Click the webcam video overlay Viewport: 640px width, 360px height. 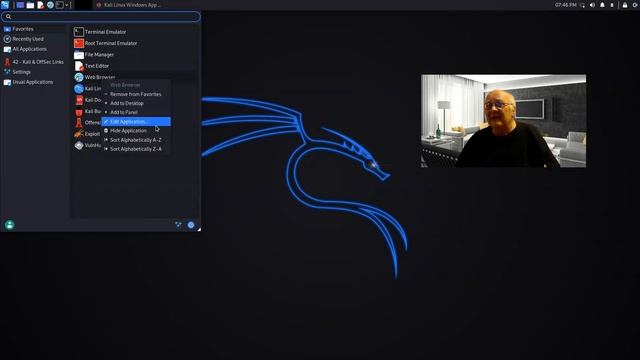click(x=504, y=121)
